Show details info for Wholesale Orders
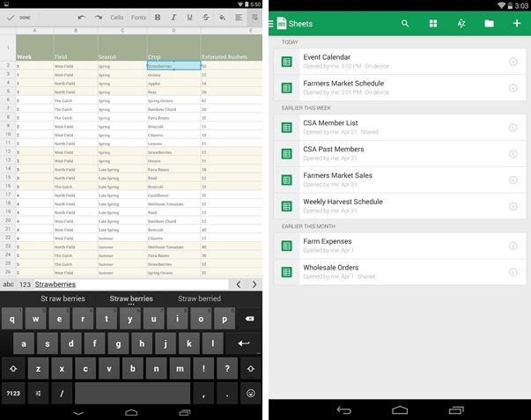531x420 pixels. pos(513,272)
